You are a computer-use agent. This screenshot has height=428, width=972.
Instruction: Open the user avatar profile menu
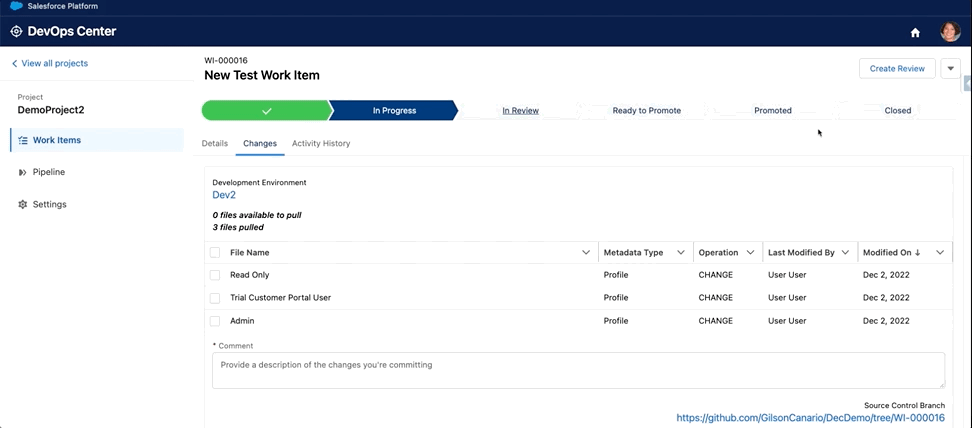pyautogui.click(x=950, y=32)
